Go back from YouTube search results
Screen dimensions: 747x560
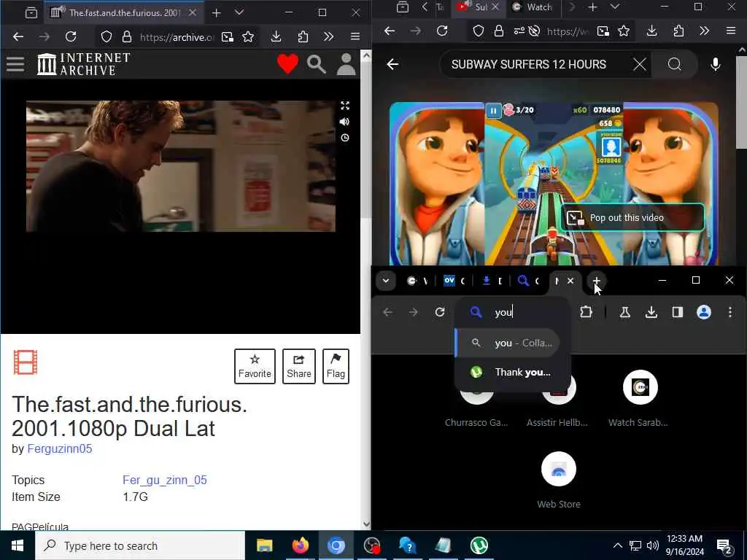point(392,64)
